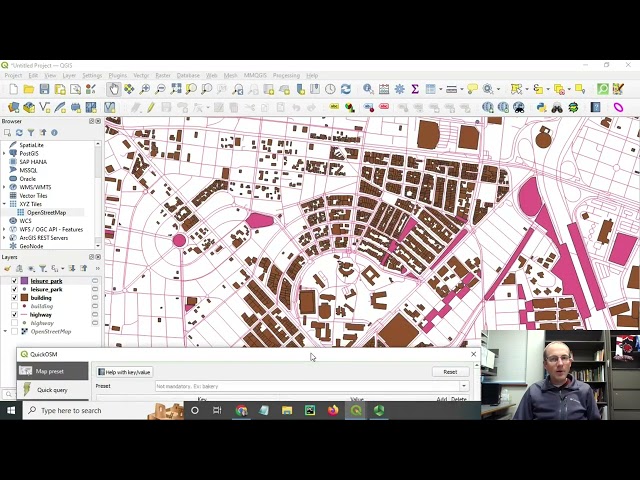Collapse the XYZ Tiles browser node
640x480 pixels.
tap(4, 204)
